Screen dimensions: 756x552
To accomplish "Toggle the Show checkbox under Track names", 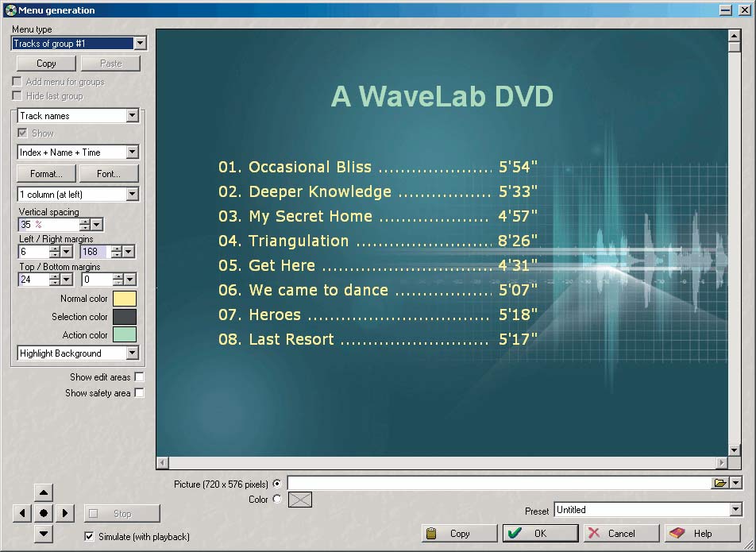I will point(23,133).
